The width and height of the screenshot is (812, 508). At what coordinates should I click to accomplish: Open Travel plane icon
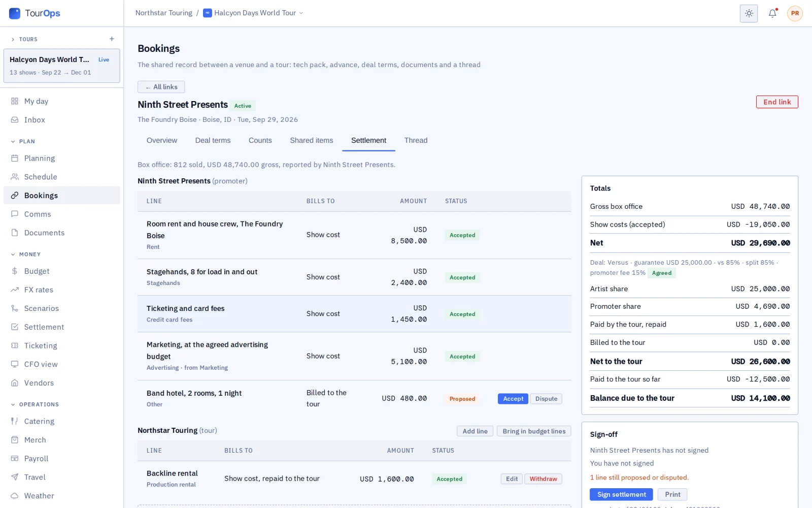point(15,477)
